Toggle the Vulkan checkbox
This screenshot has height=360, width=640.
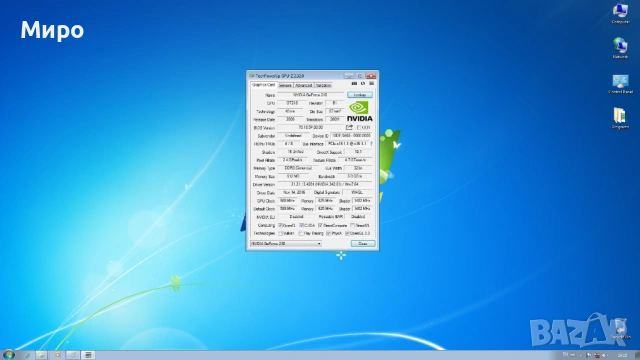click(x=281, y=233)
